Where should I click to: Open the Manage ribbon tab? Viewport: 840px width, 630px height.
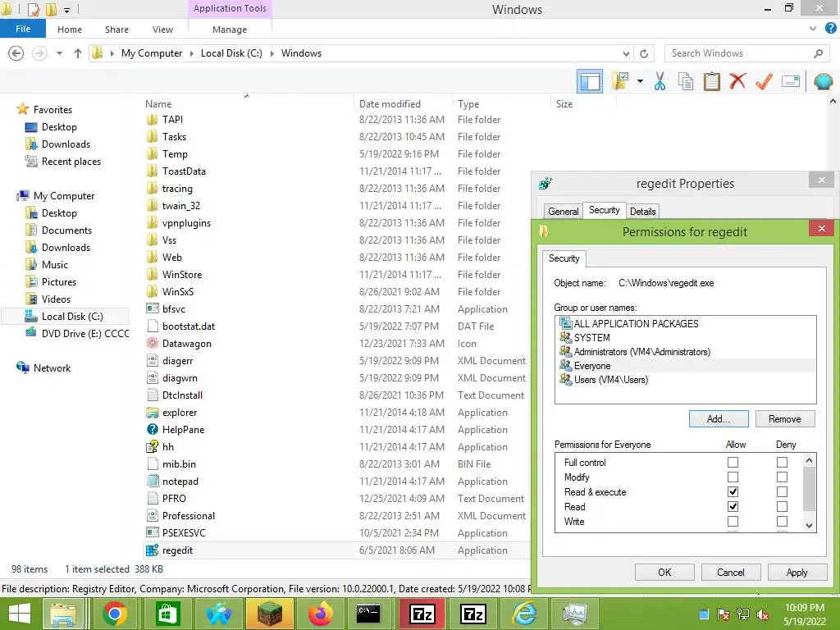(230, 30)
